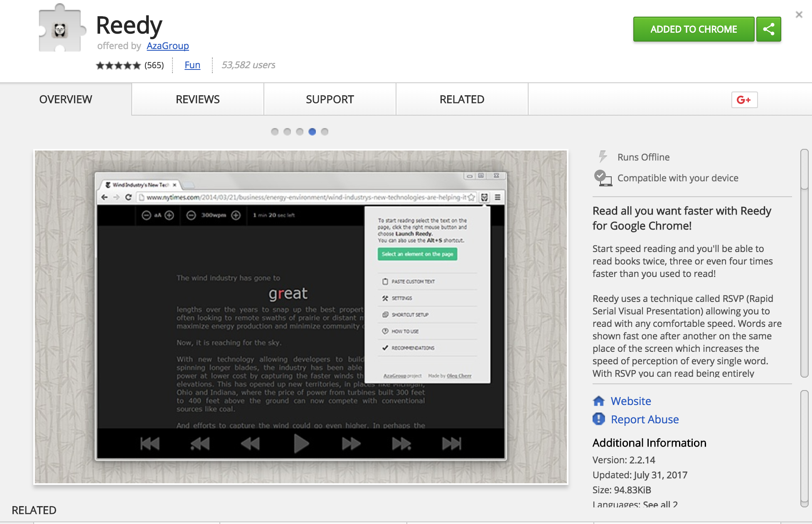Click Select an element on the page button
The image size is (812, 524).
[417, 254]
